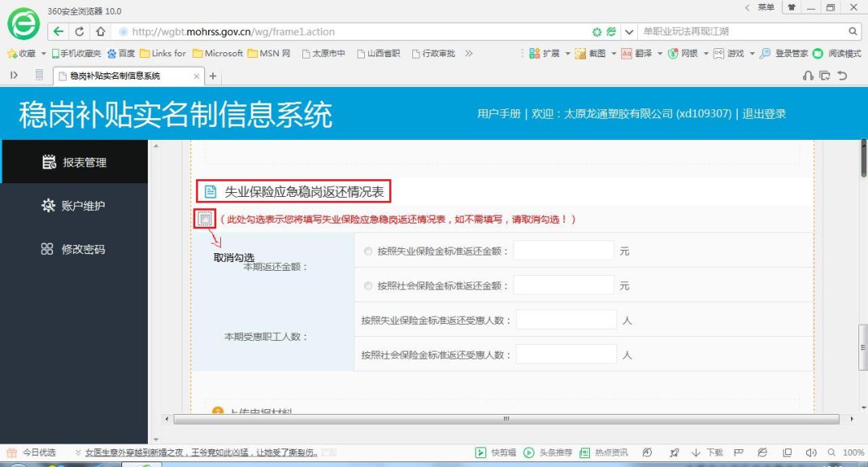Image resolution: width=868 pixels, height=467 pixels.
Task: Click the browser back arrow button
Action: (59, 32)
